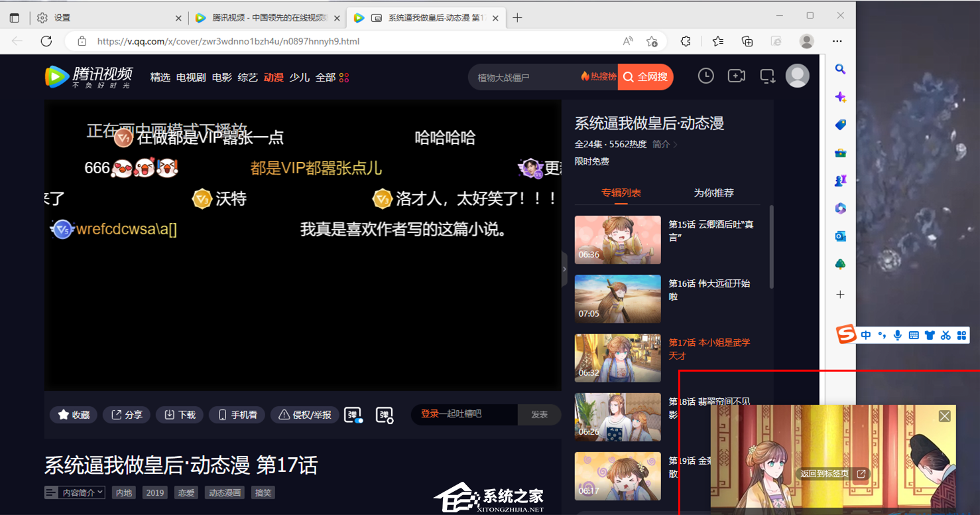The width and height of the screenshot is (980, 515).
Task: Go to the 电影 navigation item
Action: (222, 78)
